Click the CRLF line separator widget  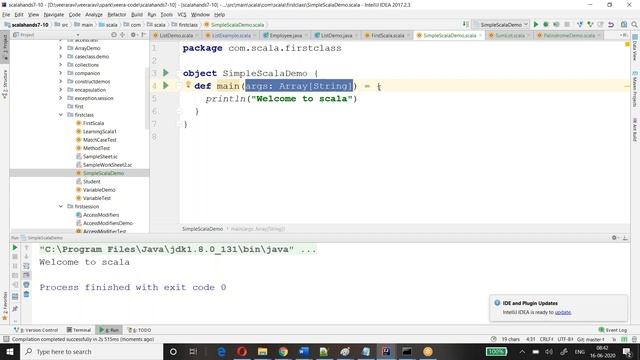coord(546,339)
